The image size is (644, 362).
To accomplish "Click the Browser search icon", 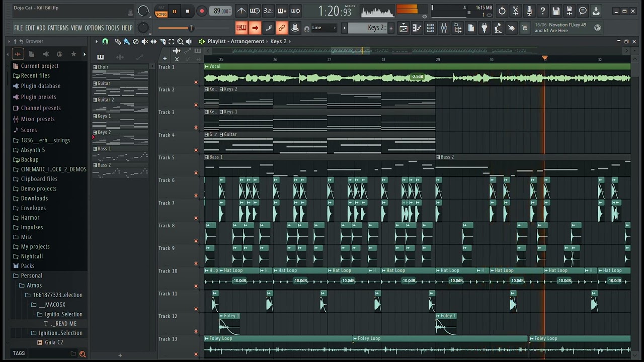I will click(x=83, y=353).
